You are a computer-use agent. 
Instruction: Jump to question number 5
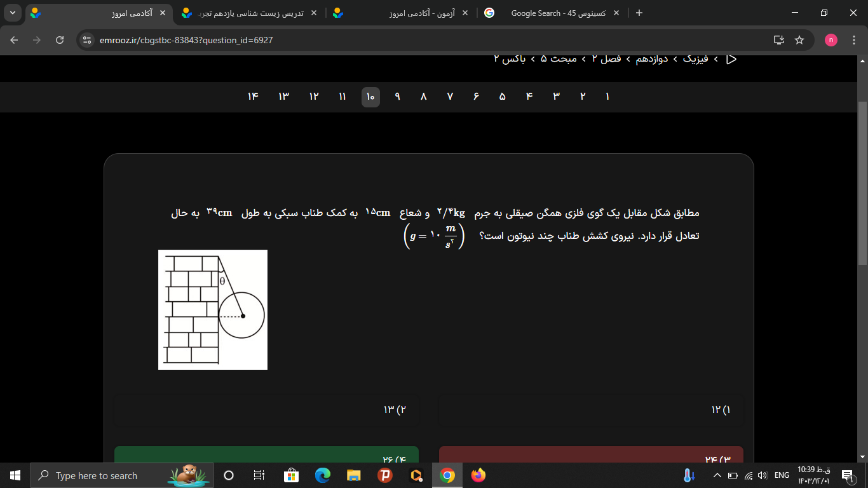[x=502, y=97]
